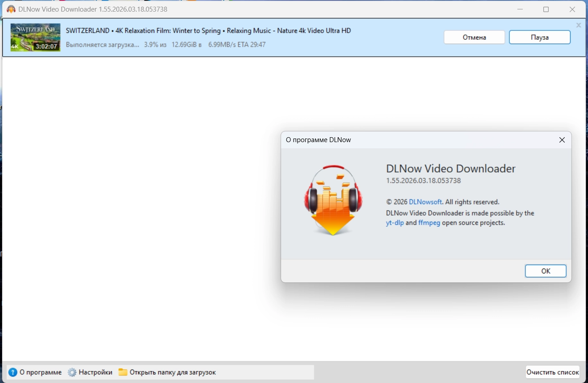The width and height of the screenshot is (588, 383).
Task: Follow the ffmpeg project link
Action: (429, 223)
